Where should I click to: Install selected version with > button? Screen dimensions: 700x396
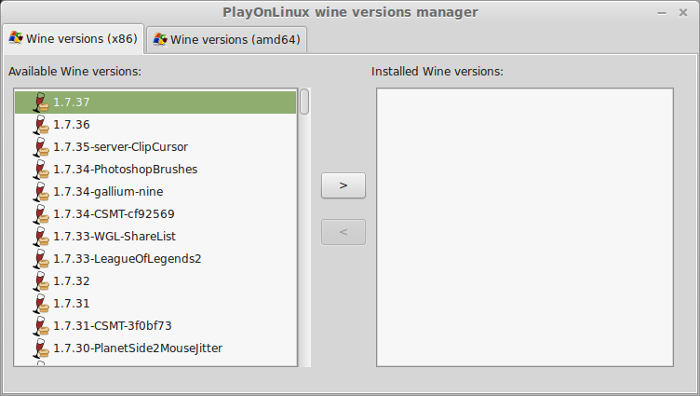(343, 185)
